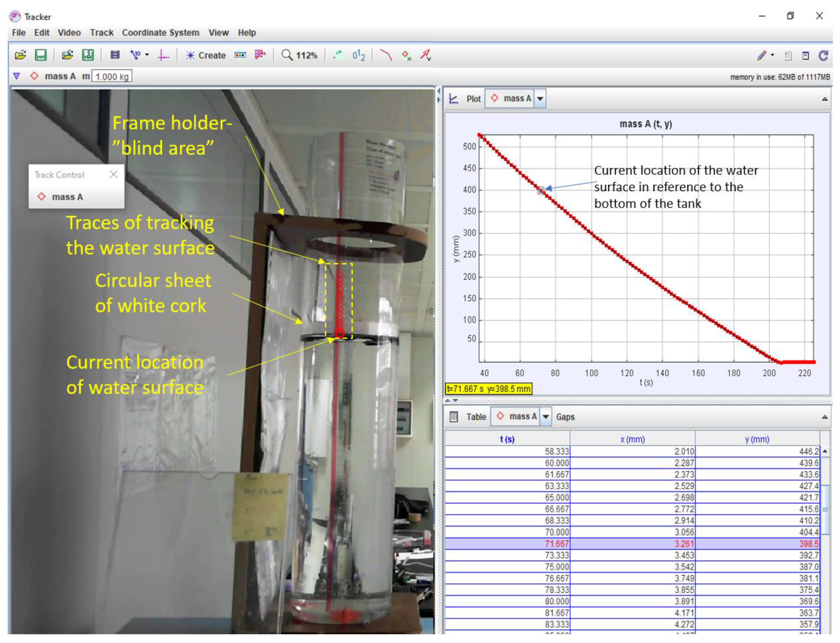This screenshot has width=840, height=643.
Task: Select the drawing pencil tool
Action: click(x=762, y=56)
